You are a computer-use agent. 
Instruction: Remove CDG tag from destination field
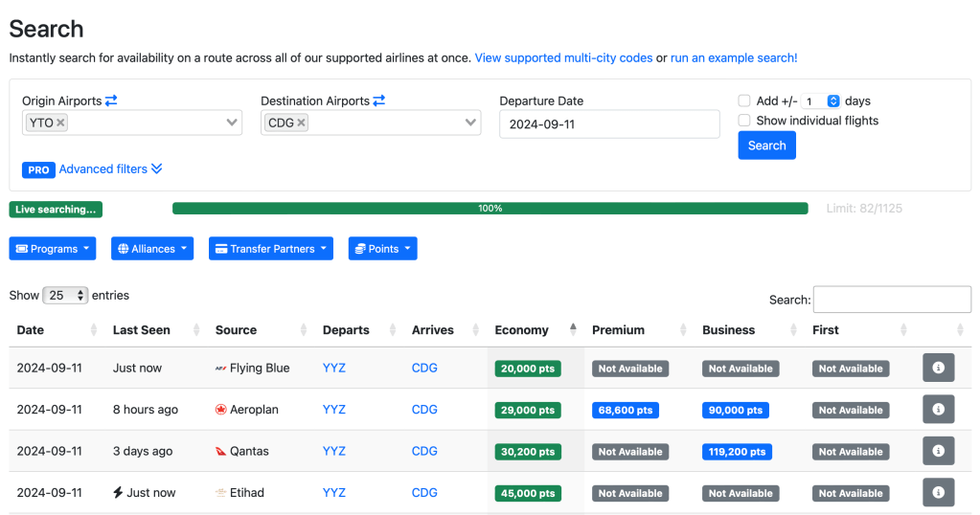click(301, 123)
